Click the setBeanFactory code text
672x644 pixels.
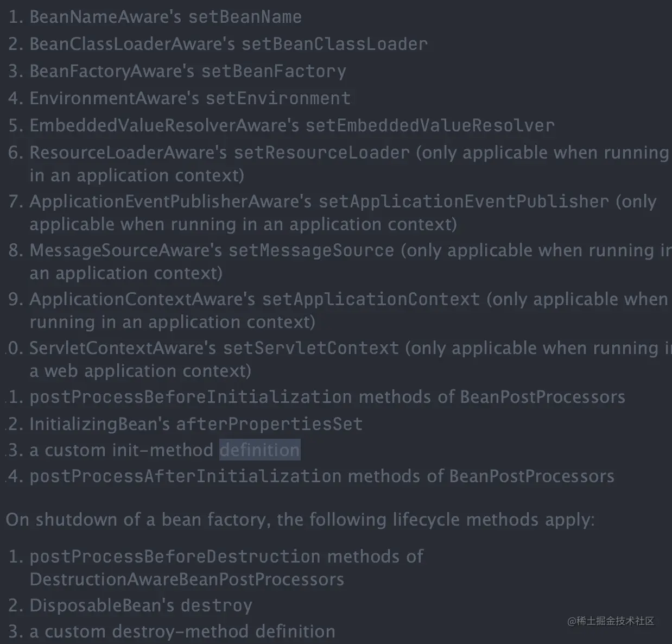[274, 71]
